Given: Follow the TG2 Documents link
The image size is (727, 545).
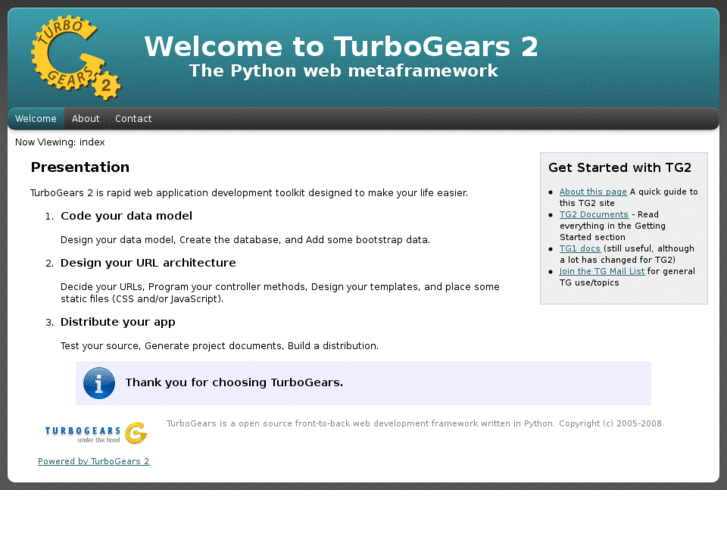Looking at the screenshot, I should point(594,214).
